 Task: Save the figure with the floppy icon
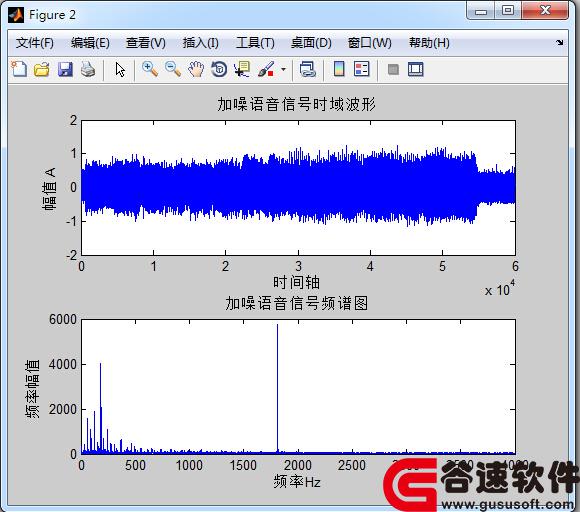[x=65, y=69]
